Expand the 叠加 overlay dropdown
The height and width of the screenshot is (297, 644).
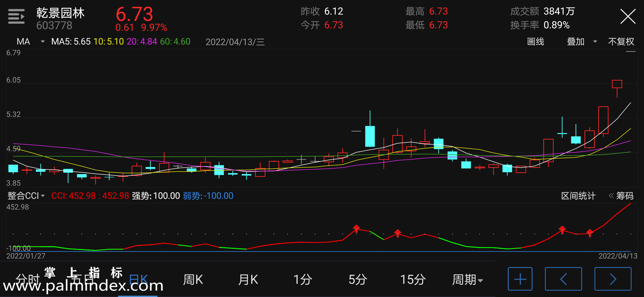pyautogui.click(x=582, y=42)
